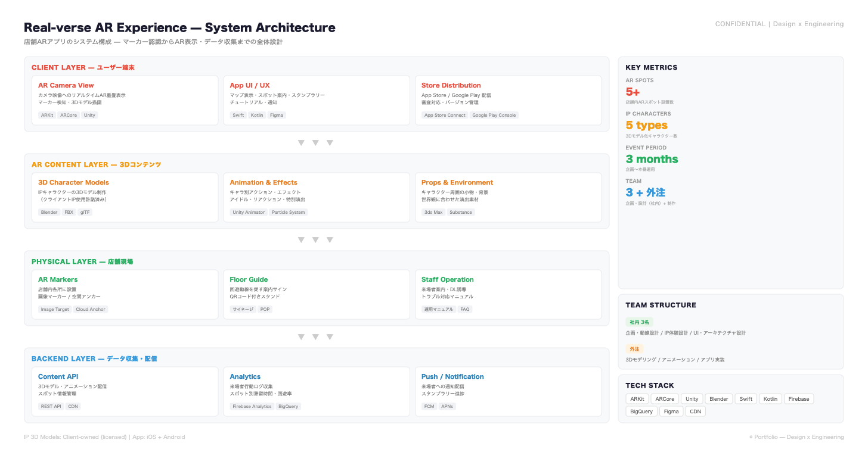Viewport: 868px width, 455px height.
Task: Click the FCM tag under Push / Notification
Action: pos(429,406)
